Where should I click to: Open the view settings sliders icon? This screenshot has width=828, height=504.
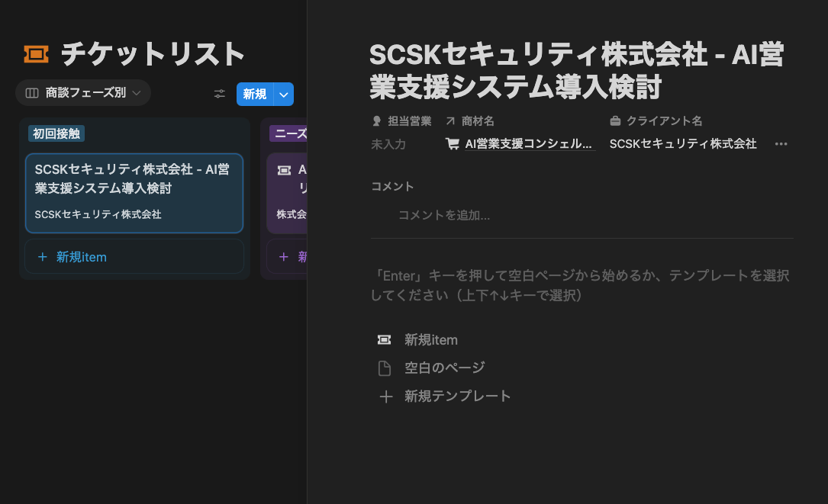pos(220,94)
